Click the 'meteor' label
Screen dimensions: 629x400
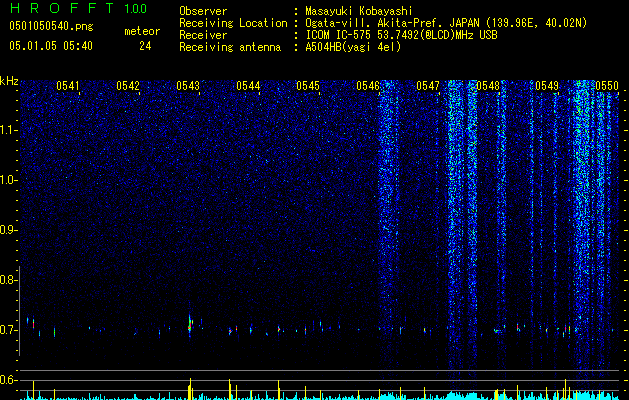[x=142, y=31]
